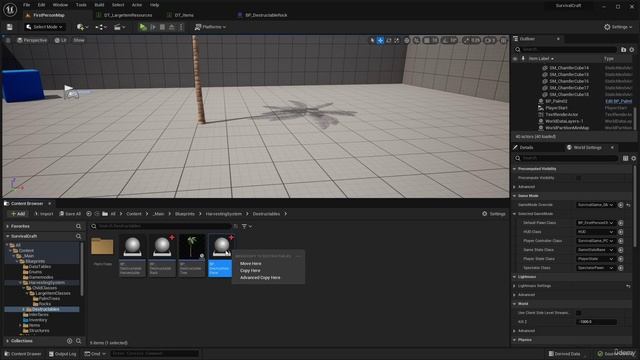Select the translate gizmo tool

(380, 40)
